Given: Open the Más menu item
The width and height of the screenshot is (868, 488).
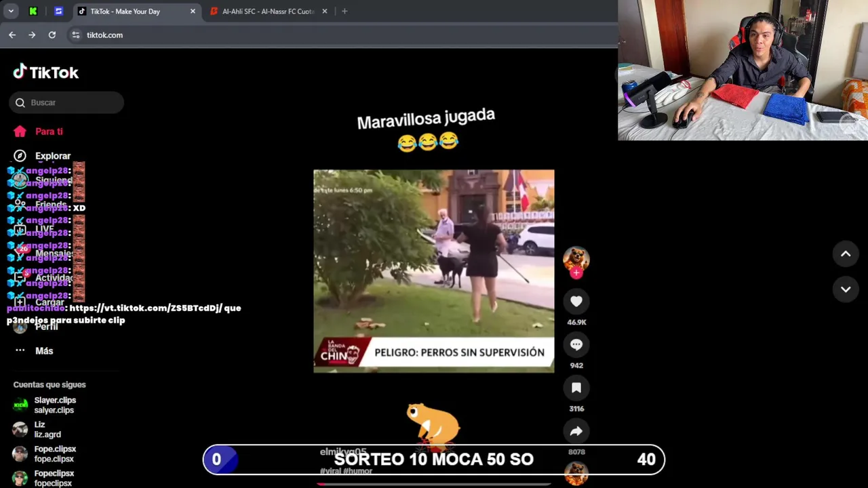Looking at the screenshot, I should 44,350.
